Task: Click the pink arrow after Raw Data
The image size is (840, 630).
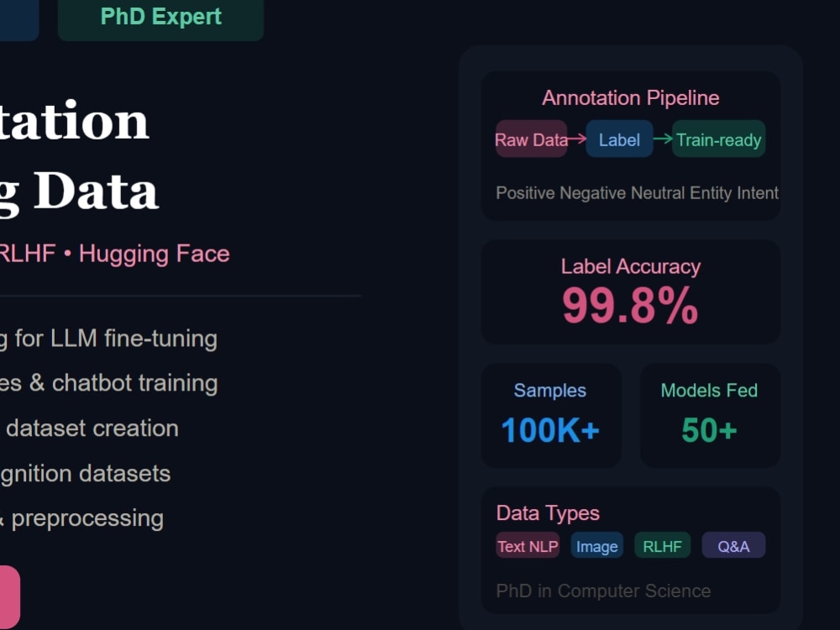Action: 576,139
